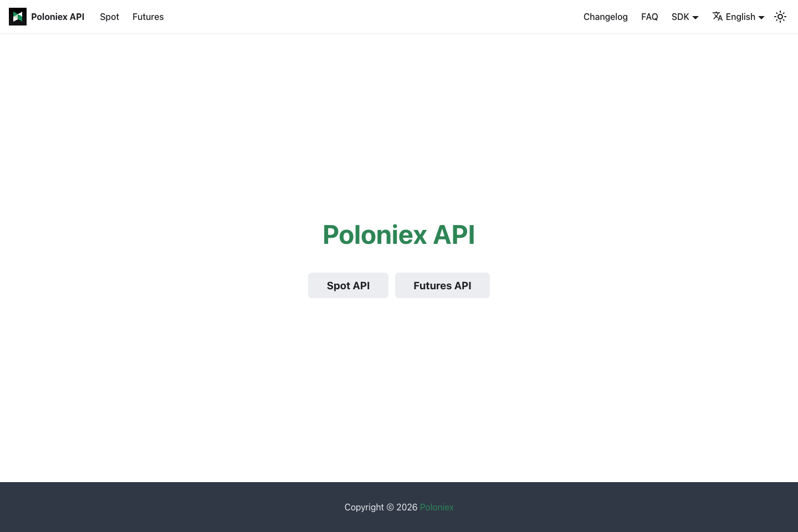This screenshot has height=532, width=798.
Task: Click the translation icon beside English
Action: tap(717, 17)
